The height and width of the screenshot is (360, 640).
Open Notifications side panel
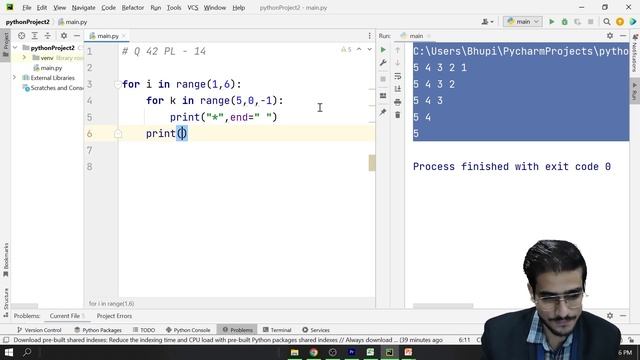[x=635, y=53]
